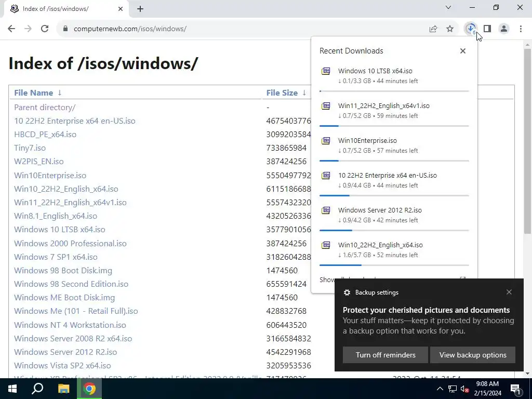Click progress bar of Windows Server 2012 R2.iso download
The image size is (532, 399).
point(394,230)
